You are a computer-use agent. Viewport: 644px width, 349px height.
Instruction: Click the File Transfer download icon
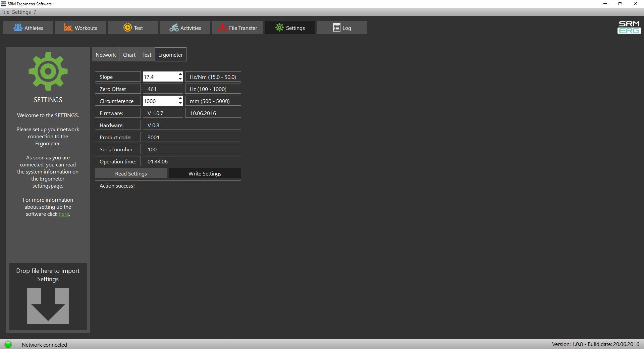point(222,28)
